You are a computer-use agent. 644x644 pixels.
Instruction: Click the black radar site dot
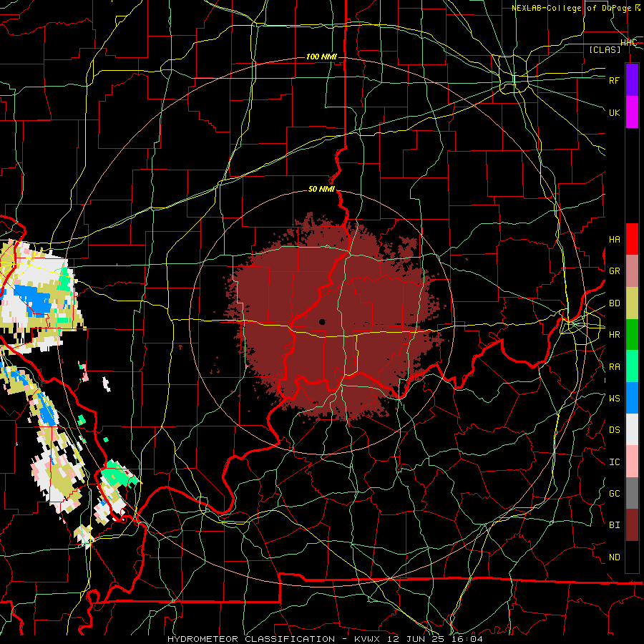[x=323, y=322]
